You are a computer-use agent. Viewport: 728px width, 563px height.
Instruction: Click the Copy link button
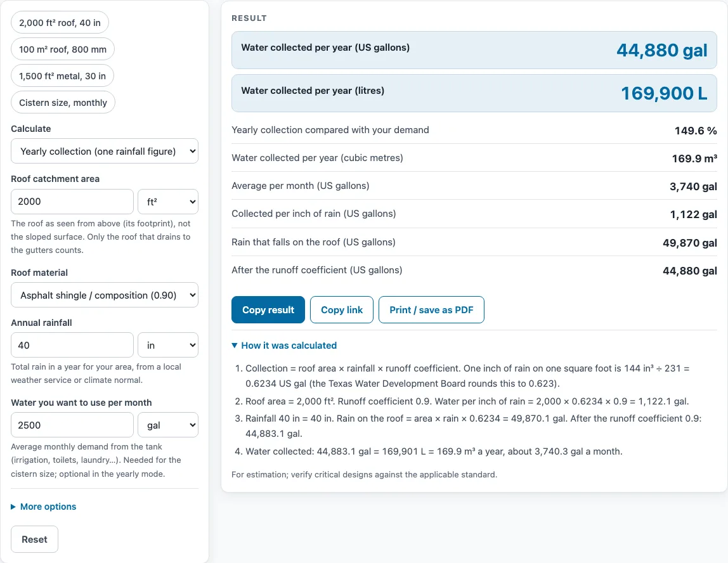click(342, 309)
